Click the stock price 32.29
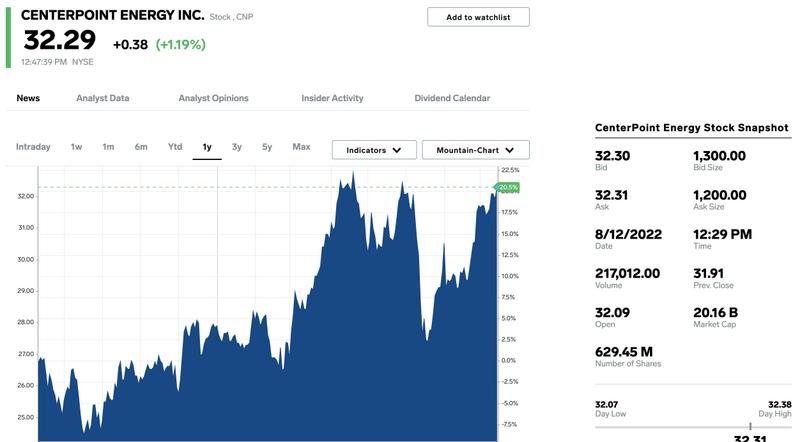Image resolution: width=800 pixels, height=442 pixels. click(x=59, y=40)
